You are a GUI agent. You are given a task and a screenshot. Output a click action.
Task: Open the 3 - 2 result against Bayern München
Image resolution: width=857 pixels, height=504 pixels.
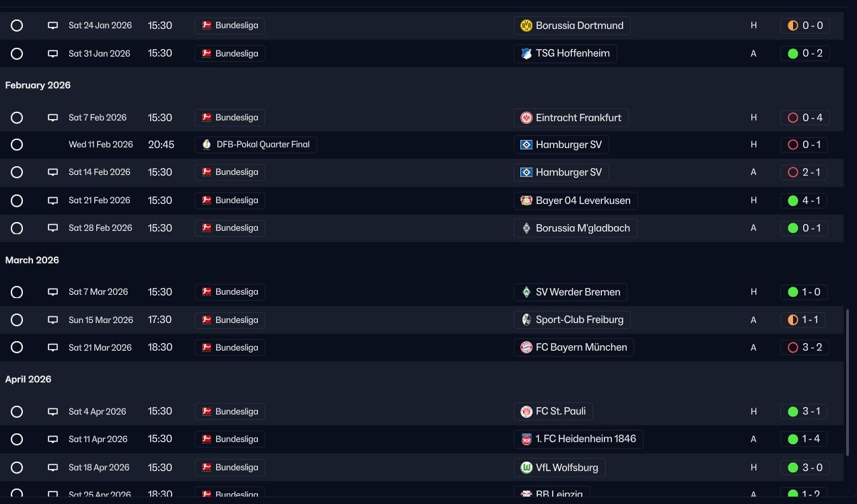click(804, 347)
